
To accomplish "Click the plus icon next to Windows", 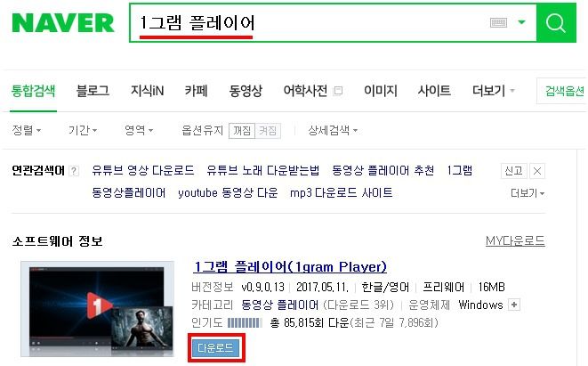I will click(x=514, y=305).
